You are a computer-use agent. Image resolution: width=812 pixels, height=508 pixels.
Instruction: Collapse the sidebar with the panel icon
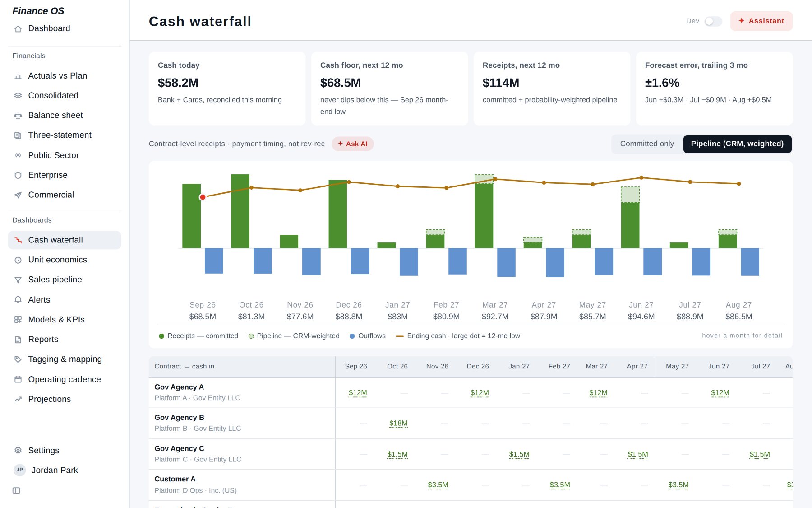pyautogui.click(x=16, y=490)
